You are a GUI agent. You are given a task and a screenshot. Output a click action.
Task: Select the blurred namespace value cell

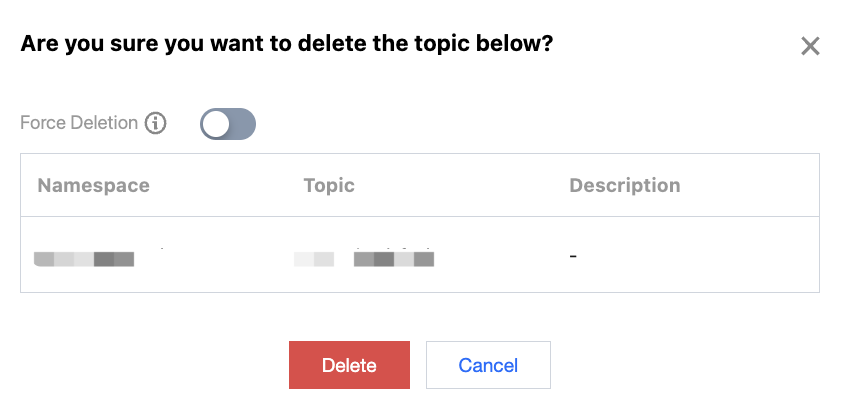click(84, 259)
